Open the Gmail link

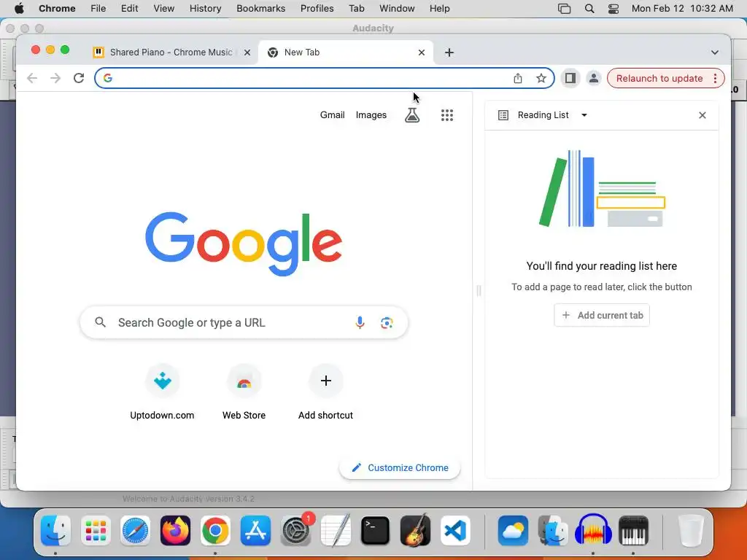pyautogui.click(x=332, y=114)
